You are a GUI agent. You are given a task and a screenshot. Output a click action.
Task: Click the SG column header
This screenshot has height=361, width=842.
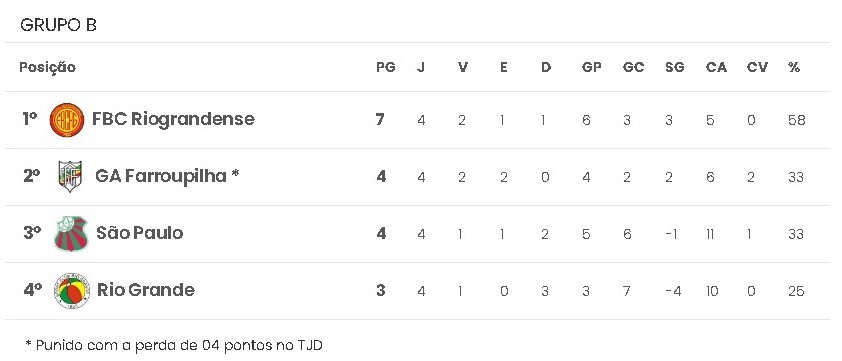point(674,67)
